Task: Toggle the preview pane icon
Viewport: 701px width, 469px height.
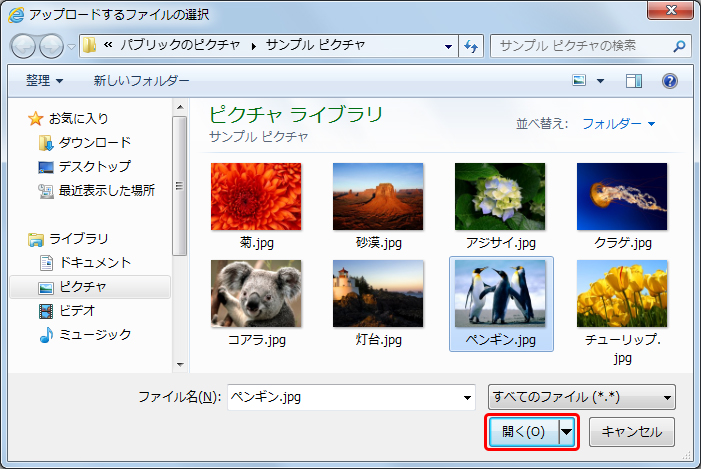Action: tap(634, 80)
